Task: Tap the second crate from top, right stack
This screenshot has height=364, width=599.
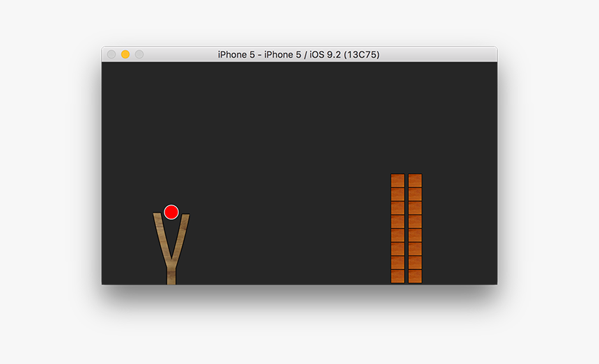Action: 415,194
